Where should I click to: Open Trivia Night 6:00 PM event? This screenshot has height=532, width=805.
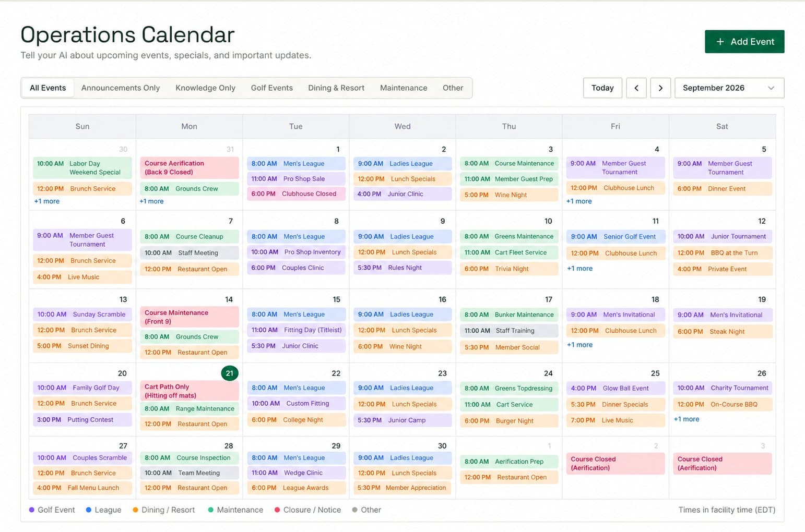tap(509, 269)
